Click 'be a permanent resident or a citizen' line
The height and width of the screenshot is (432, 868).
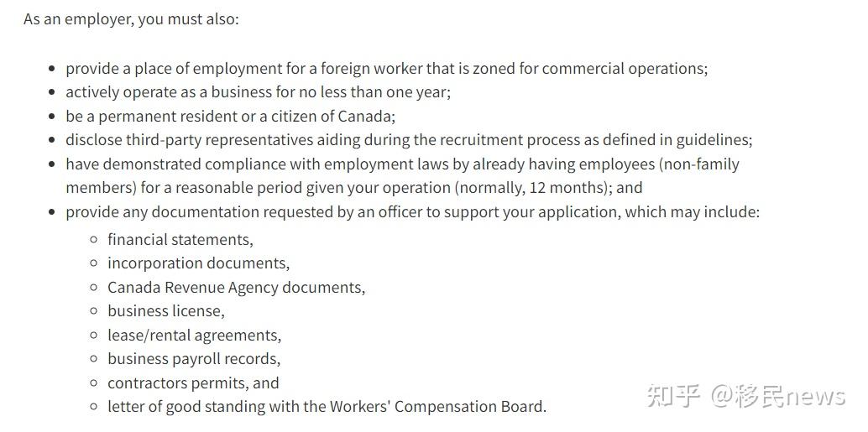click(231, 116)
